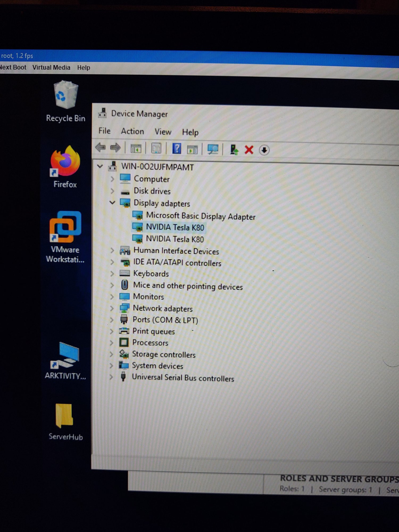The height and width of the screenshot is (532, 399).
Task: Open the Action menu
Action: [x=132, y=131]
